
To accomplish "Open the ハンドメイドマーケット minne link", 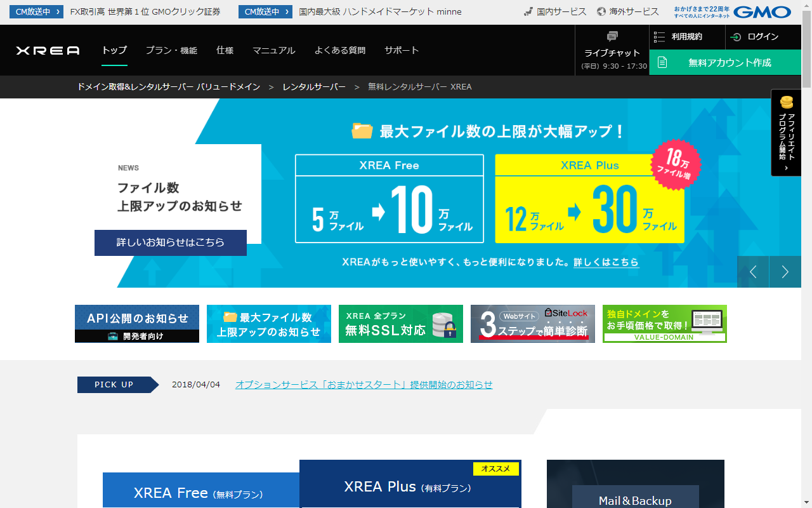I will tap(381, 11).
